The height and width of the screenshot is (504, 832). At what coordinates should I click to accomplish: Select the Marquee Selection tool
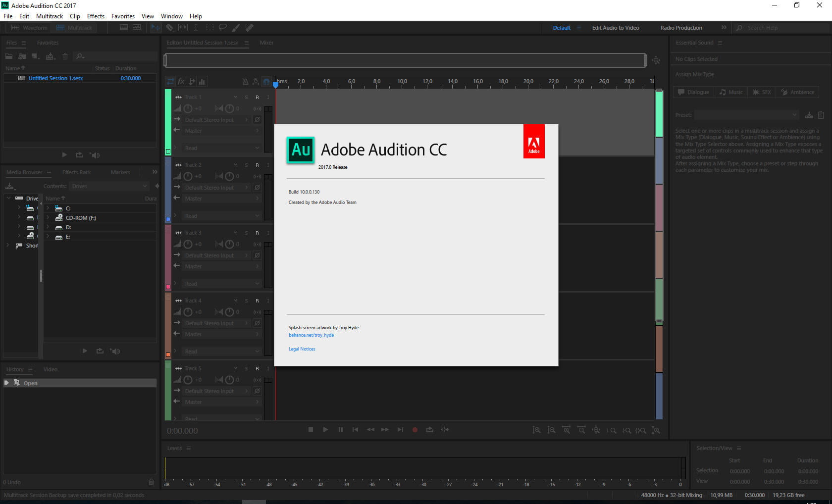[210, 28]
